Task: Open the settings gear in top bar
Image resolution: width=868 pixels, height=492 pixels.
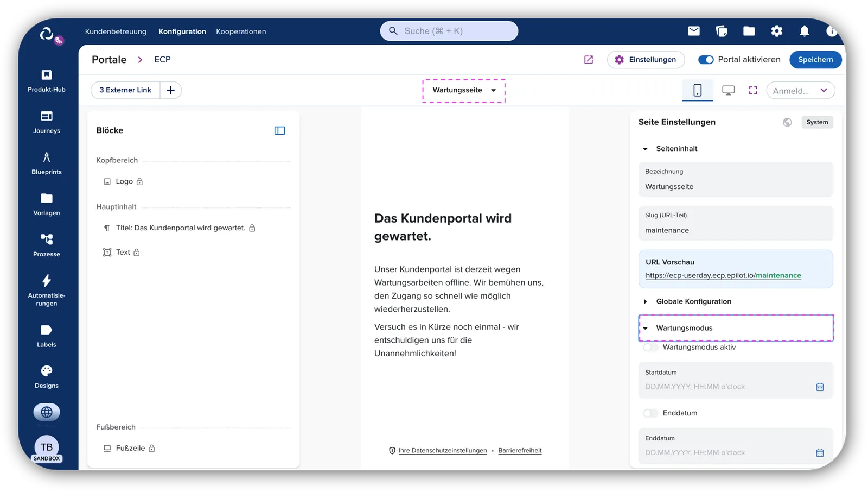Action: pyautogui.click(x=777, y=31)
